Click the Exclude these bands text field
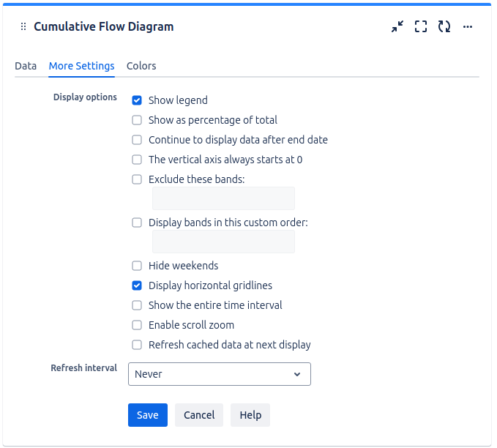Viewport: 497px width, 448px height. (x=223, y=198)
